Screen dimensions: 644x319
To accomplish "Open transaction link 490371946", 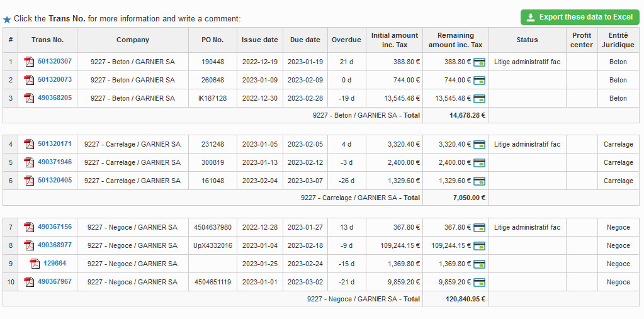I will pyautogui.click(x=55, y=162).
